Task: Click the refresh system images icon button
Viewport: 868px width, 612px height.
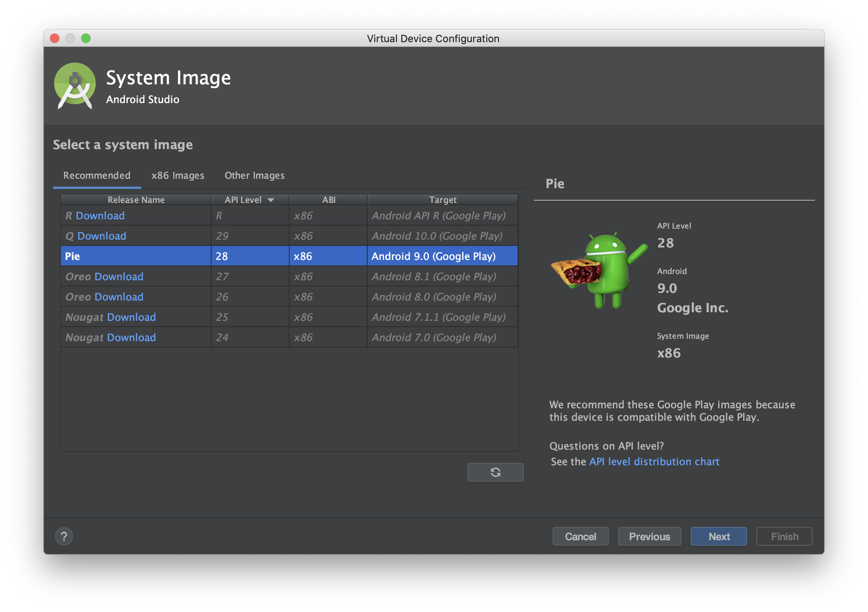Action: click(495, 472)
